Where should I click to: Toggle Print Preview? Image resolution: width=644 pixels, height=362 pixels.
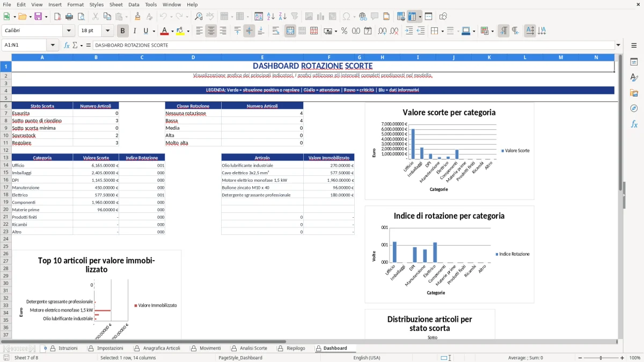click(81, 17)
